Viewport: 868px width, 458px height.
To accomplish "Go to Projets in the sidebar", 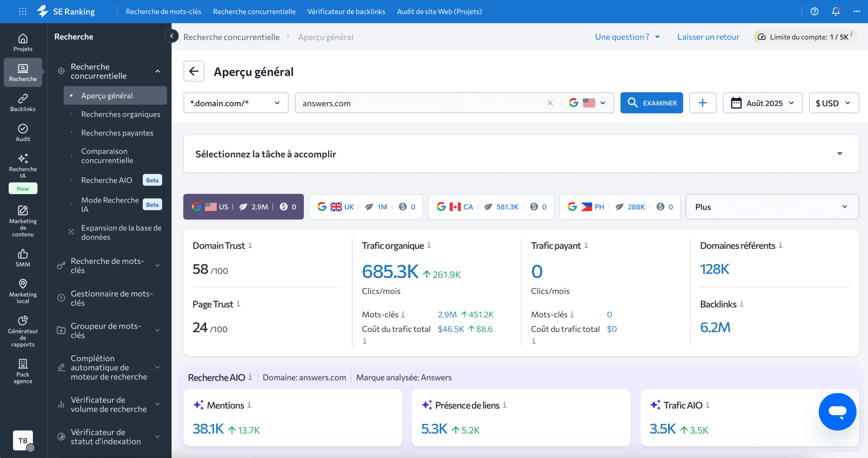I will pyautogui.click(x=23, y=43).
